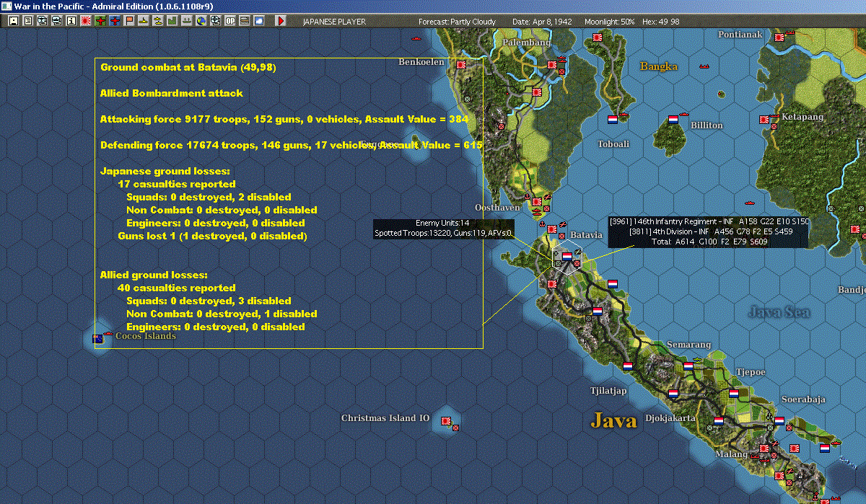Image resolution: width=866 pixels, height=504 pixels.
Task: Open the document list report icon
Action: [28, 21]
